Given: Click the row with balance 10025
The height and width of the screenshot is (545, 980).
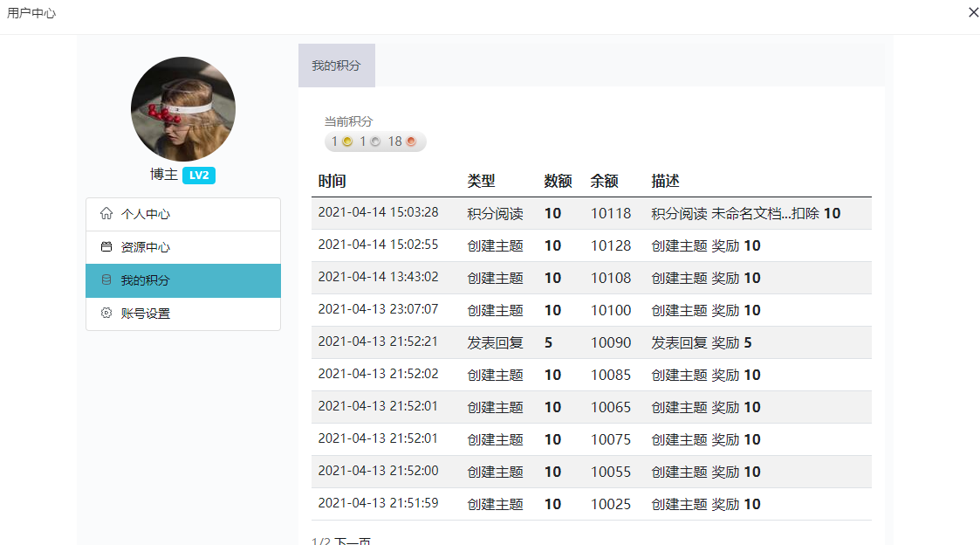Looking at the screenshot, I should pyautogui.click(x=610, y=504).
